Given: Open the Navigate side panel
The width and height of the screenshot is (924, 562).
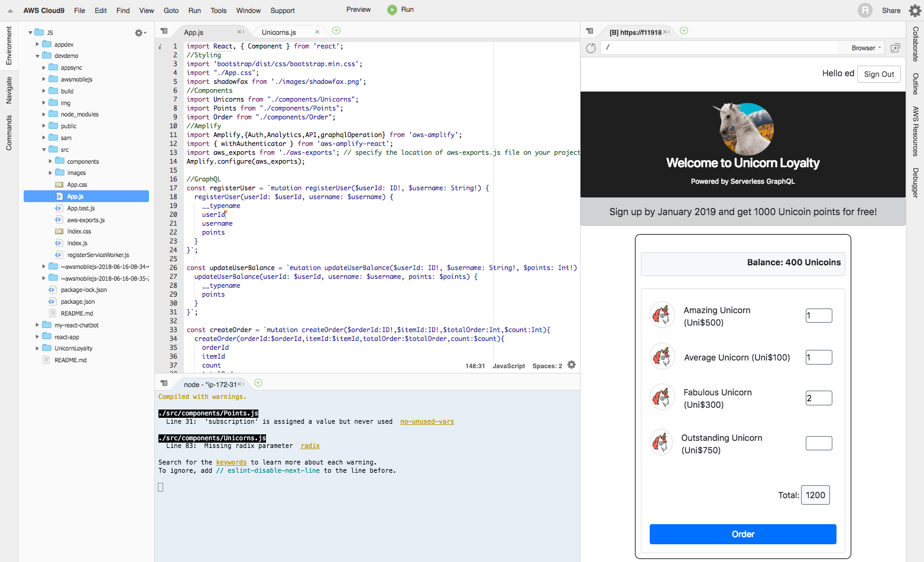Looking at the screenshot, I should 9,90.
